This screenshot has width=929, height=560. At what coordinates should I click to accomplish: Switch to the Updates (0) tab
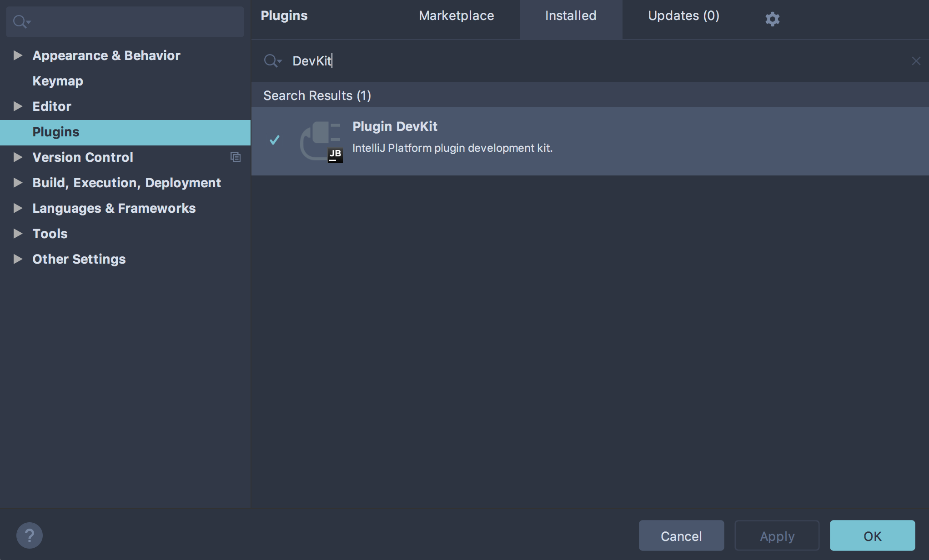pos(683,16)
